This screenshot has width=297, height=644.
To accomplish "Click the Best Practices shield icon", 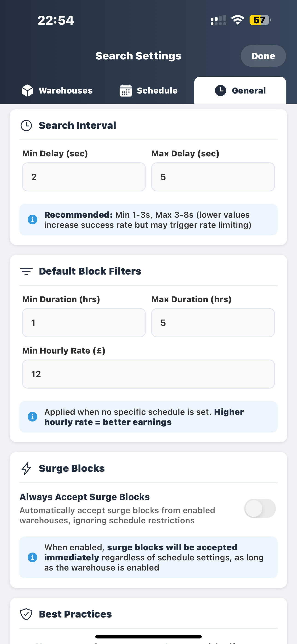I will (27, 614).
